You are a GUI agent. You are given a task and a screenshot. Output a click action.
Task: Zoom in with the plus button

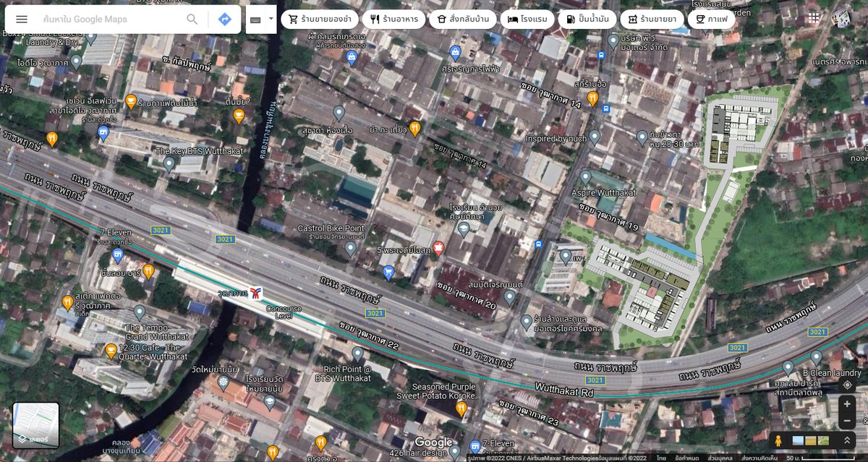coord(847,404)
